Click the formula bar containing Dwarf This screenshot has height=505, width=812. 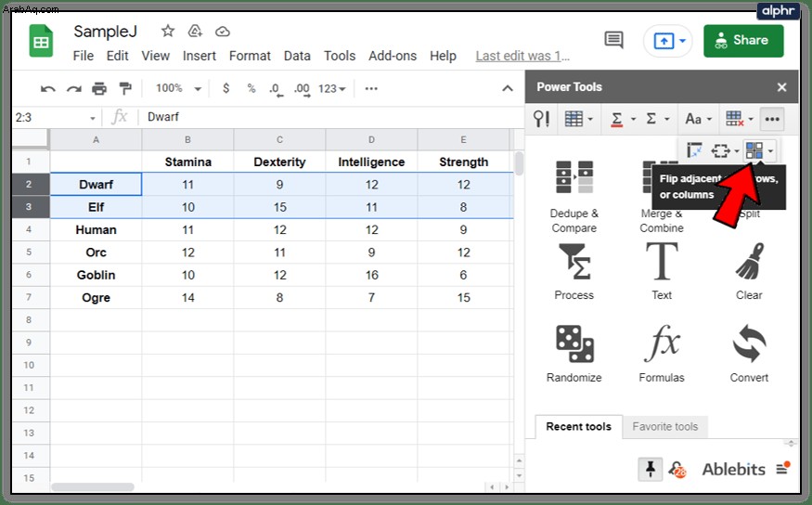[x=331, y=117]
